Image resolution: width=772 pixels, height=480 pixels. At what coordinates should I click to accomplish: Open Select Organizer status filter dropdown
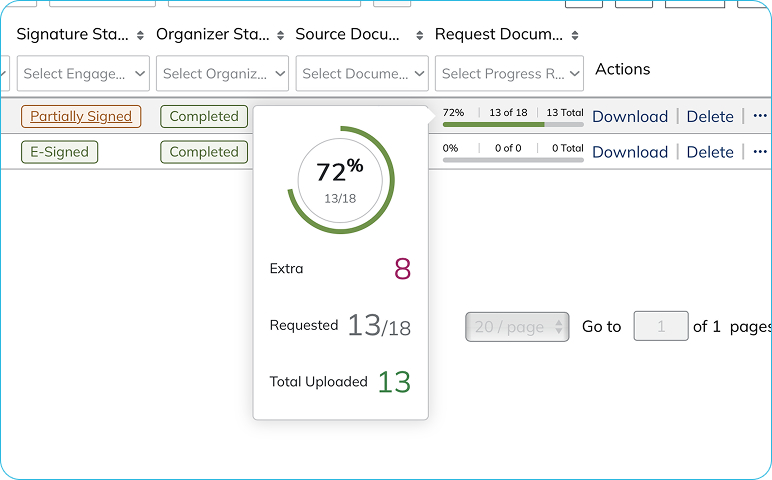pos(223,73)
